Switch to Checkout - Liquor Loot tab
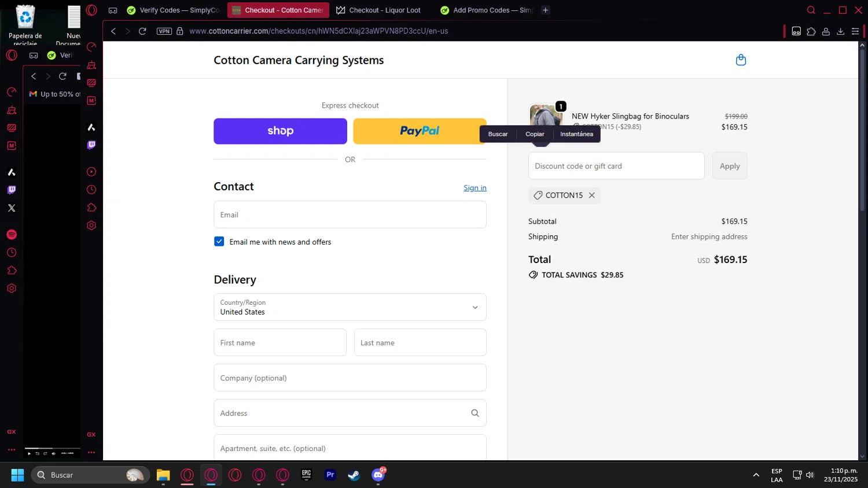868x488 pixels. [x=381, y=10]
